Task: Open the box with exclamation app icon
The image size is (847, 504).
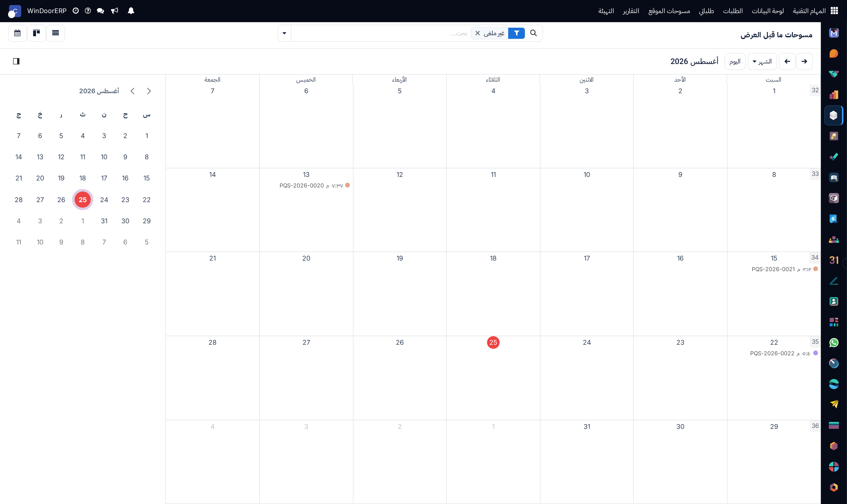Action: coord(834,198)
